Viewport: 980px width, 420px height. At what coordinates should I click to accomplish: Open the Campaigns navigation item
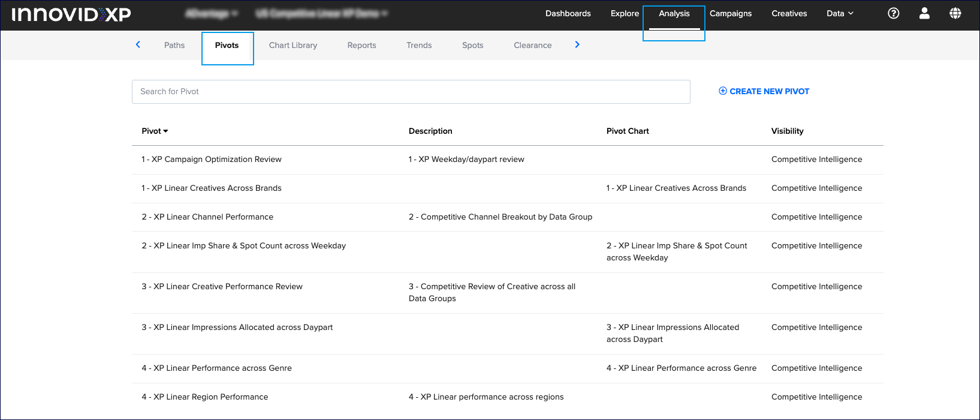pyautogui.click(x=730, y=13)
